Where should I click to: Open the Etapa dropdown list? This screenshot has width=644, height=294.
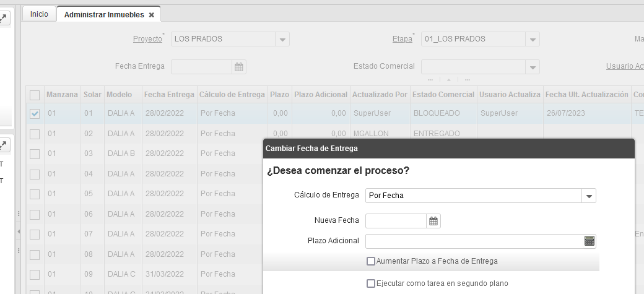coord(533,39)
